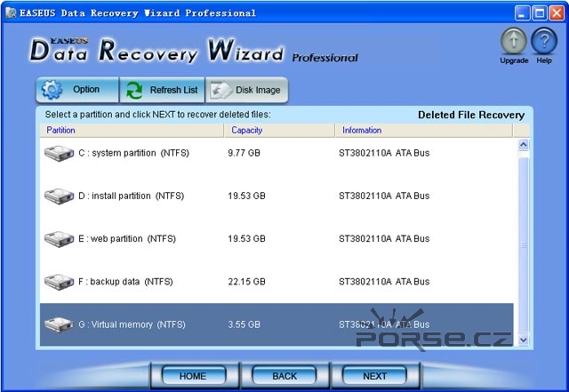
Task: Click the Help text label
Action: (544, 60)
